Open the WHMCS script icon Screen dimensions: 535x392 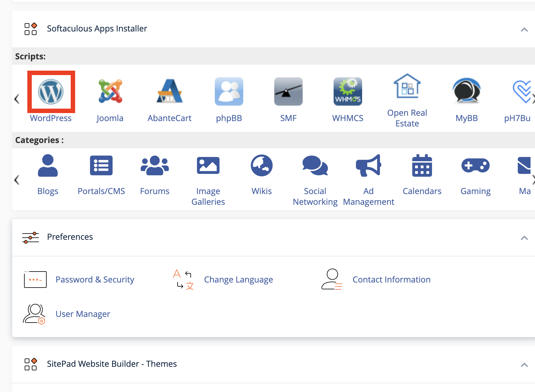click(x=348, y=91)
